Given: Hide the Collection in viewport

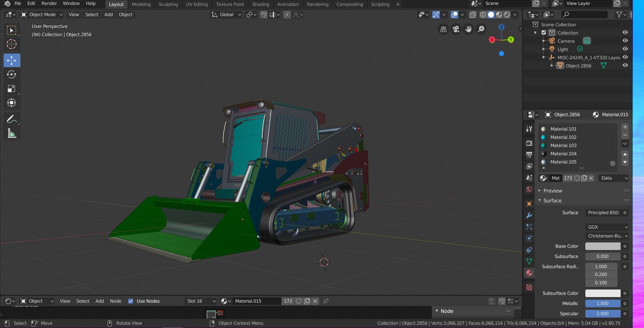Looking at the screenshot, I should coord(625,32).
